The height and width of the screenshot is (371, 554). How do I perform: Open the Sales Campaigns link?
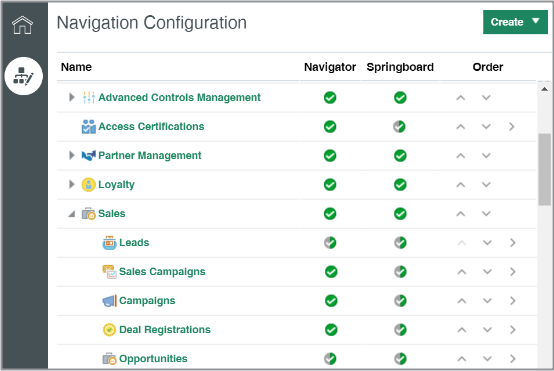[162, 272]
